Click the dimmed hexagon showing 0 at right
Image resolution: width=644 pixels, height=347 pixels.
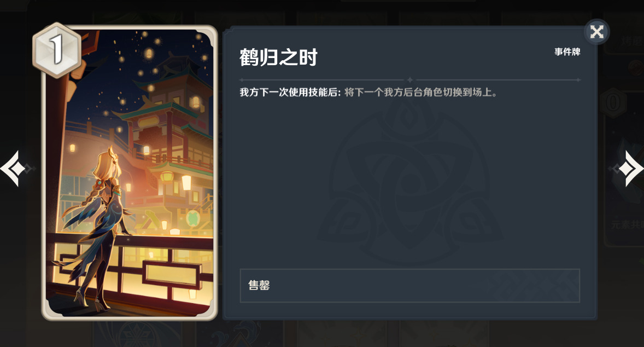(x=612, y=102)
